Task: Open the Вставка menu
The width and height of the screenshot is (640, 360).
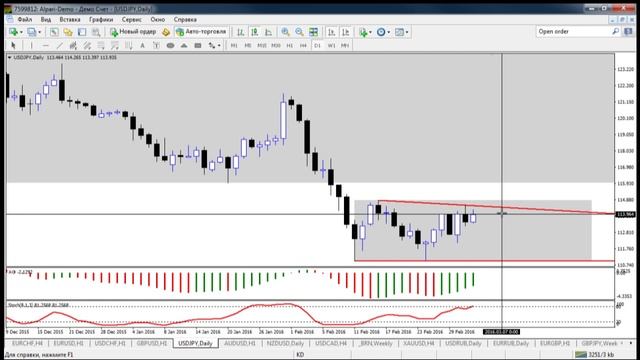Action: click(x=70, y=20)
